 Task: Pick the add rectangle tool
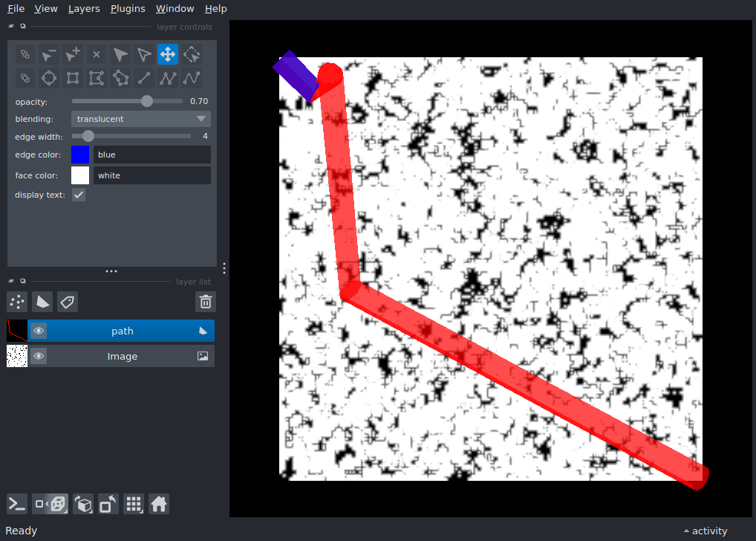[72, 77]
